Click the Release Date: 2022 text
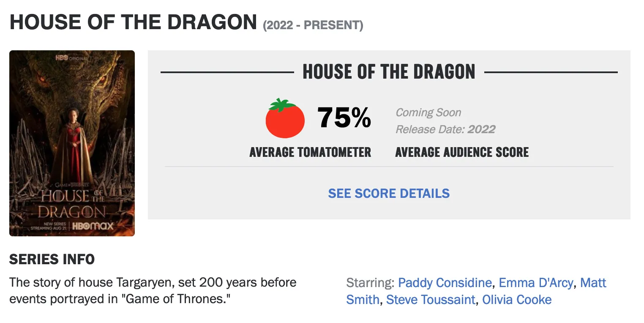644x323 pixels. pyautogui.click(x=445, y=129)
